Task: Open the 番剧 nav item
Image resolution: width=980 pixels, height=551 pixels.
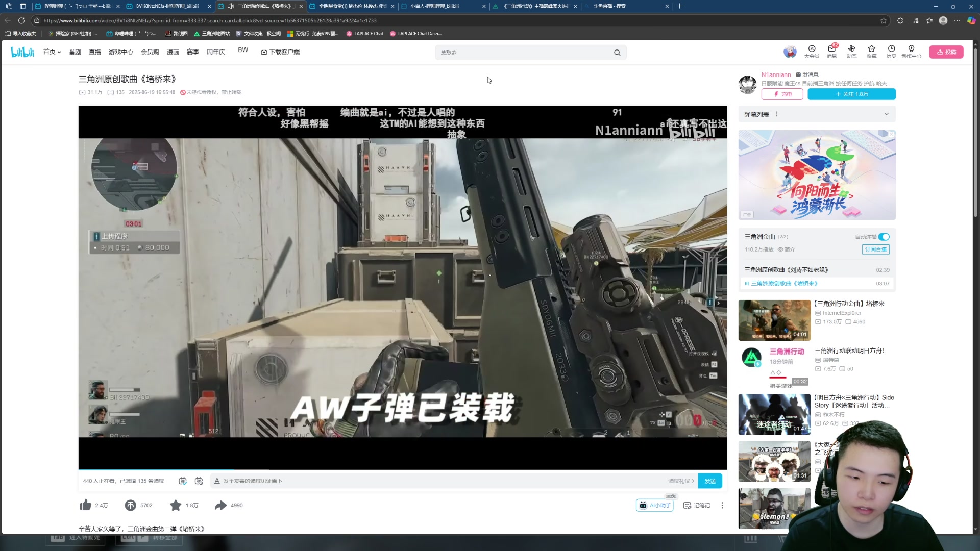Action: tap(75, 52)
